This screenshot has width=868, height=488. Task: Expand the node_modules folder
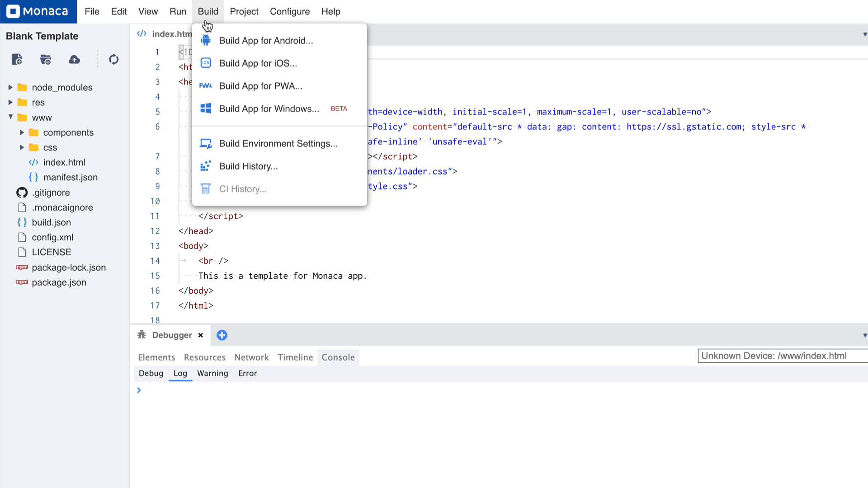10,87
